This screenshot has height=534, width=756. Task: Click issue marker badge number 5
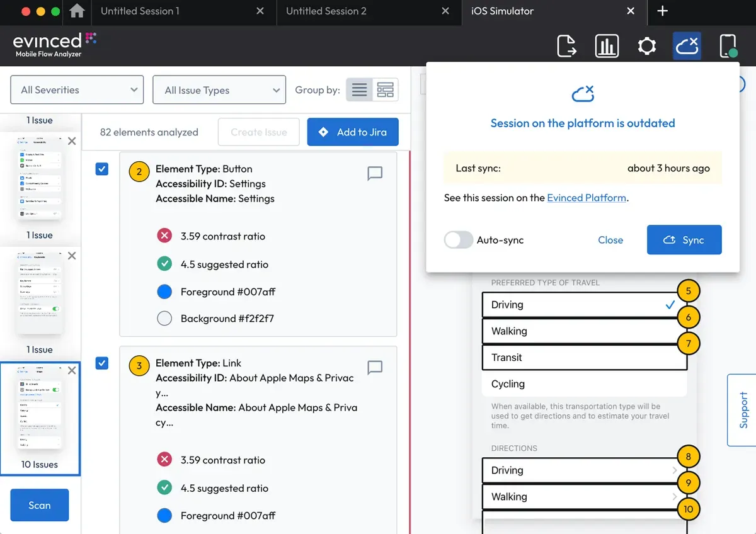[x=689, y=291]
